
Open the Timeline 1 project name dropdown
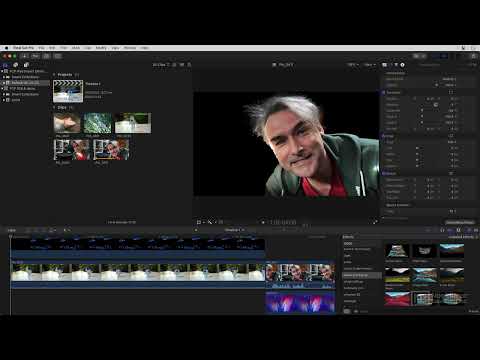(234, 230)
